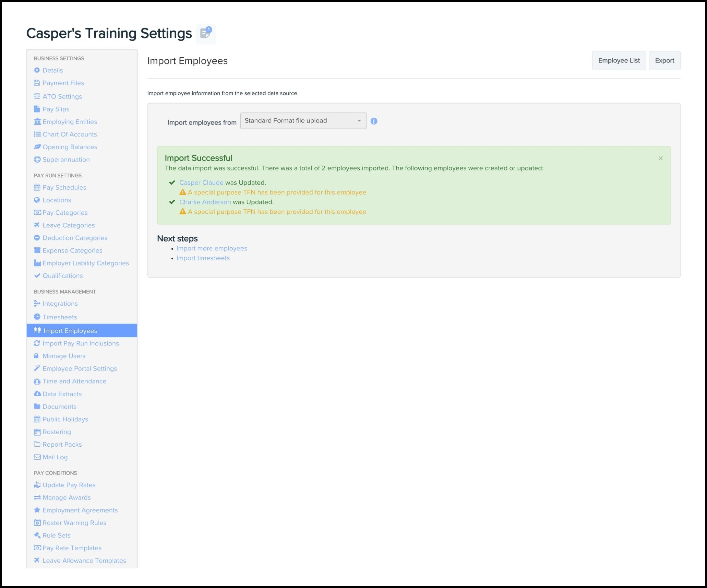This screenshot has height=588, width=707.
Task: Click the clock icon beside Timesheets
Action: (x=37, y=317)
